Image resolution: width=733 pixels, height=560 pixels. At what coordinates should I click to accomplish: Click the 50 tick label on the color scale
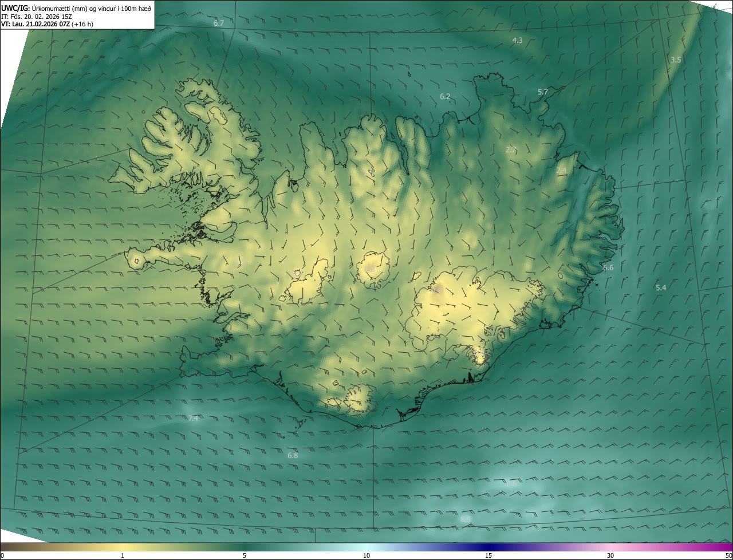728,555
